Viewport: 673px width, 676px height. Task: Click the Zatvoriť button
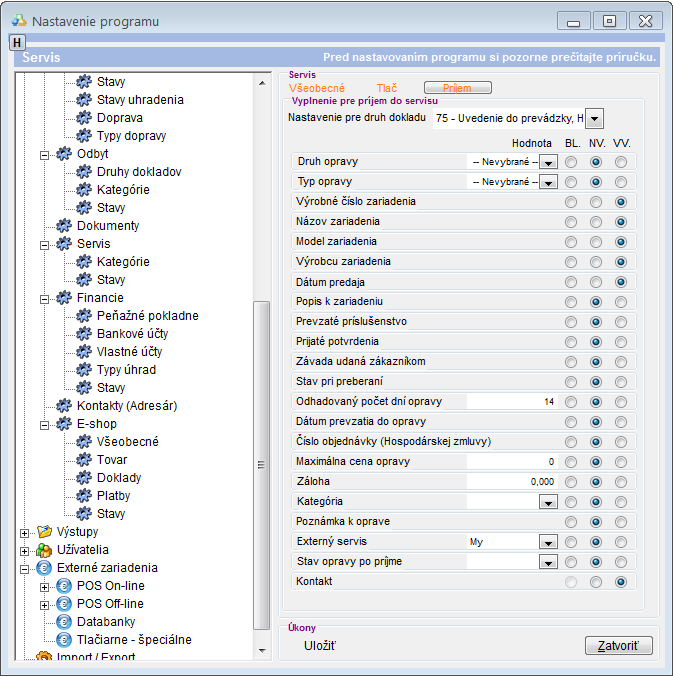618,646
